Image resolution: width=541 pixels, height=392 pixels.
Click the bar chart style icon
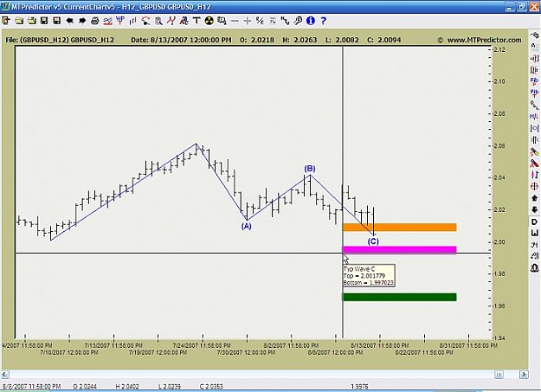point(132,21)
